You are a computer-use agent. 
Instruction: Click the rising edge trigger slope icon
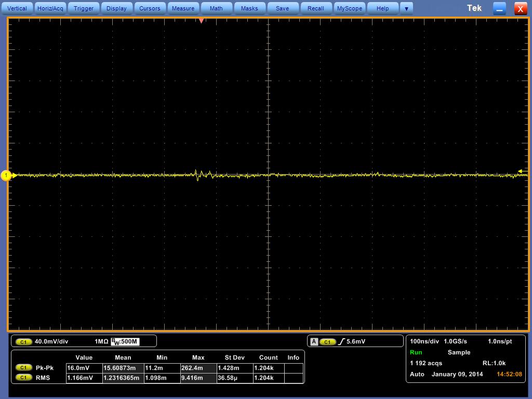[341, 342]
